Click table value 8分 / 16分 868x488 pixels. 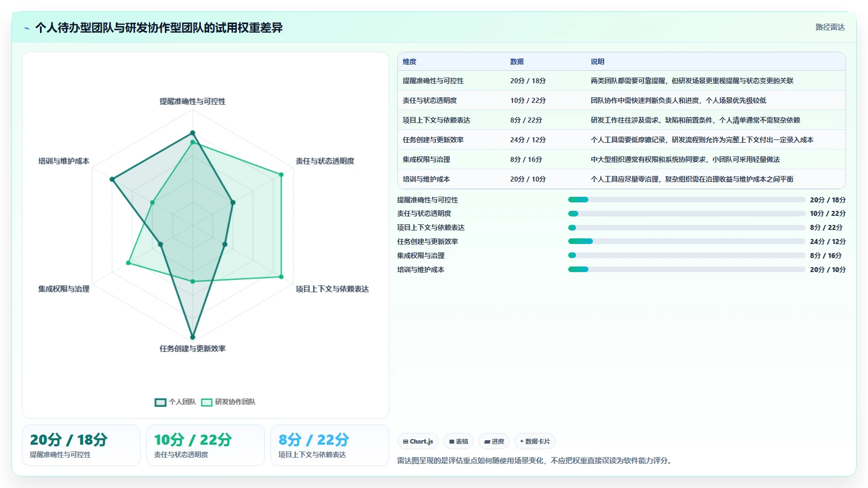coord(526,160)
